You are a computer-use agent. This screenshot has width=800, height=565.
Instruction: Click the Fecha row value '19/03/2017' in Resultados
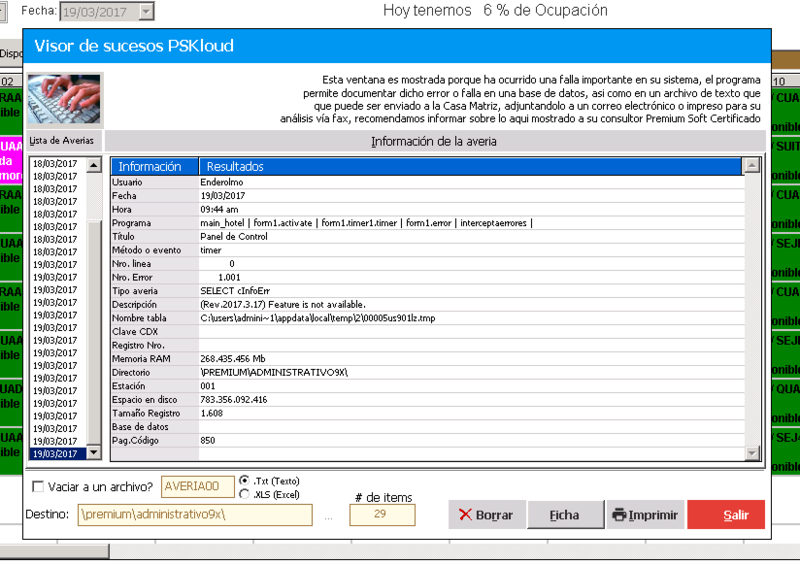click(x=222, y=196)
